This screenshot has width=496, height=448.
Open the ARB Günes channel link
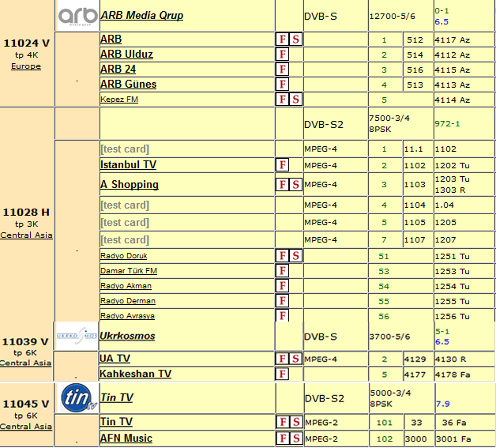(x=129, y=85)
